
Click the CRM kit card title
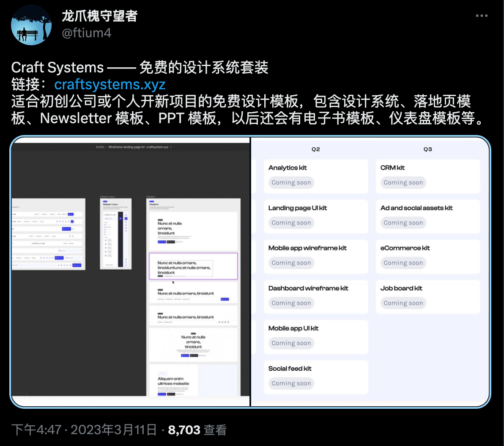coord(392,168)
